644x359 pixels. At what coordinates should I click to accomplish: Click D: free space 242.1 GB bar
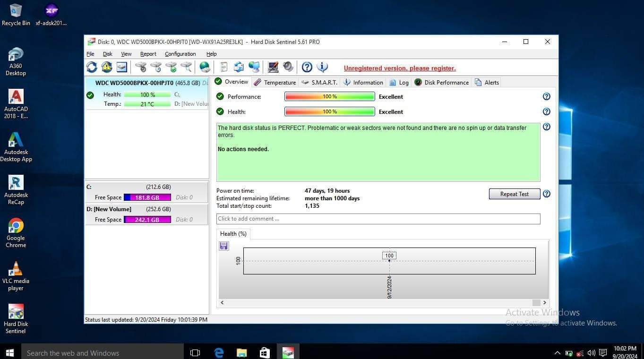click(147, 220)
